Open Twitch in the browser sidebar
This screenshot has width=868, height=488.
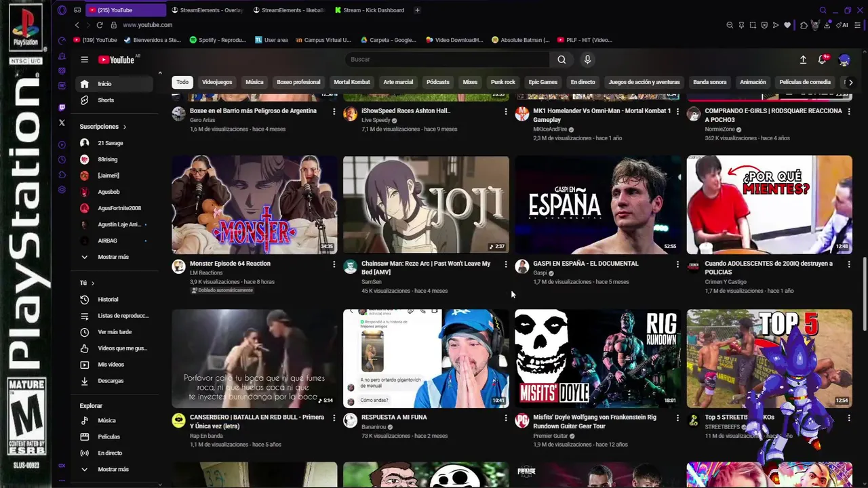tap(62, 107)
